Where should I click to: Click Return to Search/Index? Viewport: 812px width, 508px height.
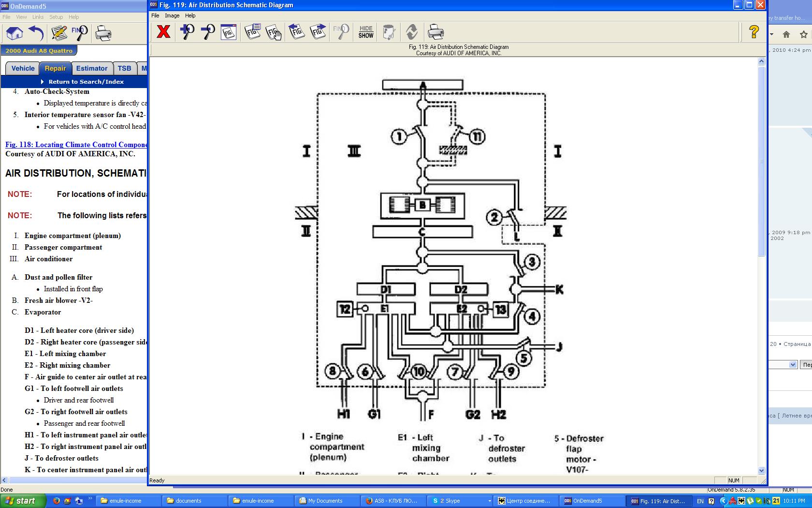86,82
